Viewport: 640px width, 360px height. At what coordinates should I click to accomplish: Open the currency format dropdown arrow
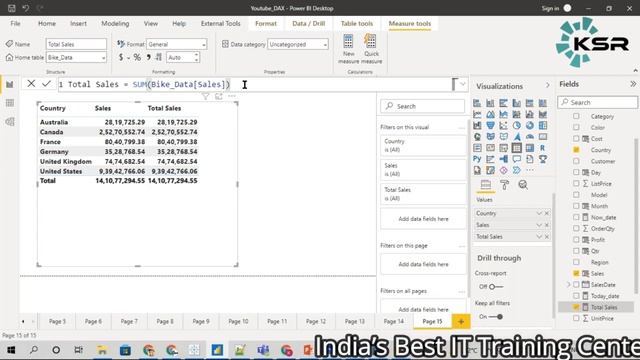(x=128, y=58)
